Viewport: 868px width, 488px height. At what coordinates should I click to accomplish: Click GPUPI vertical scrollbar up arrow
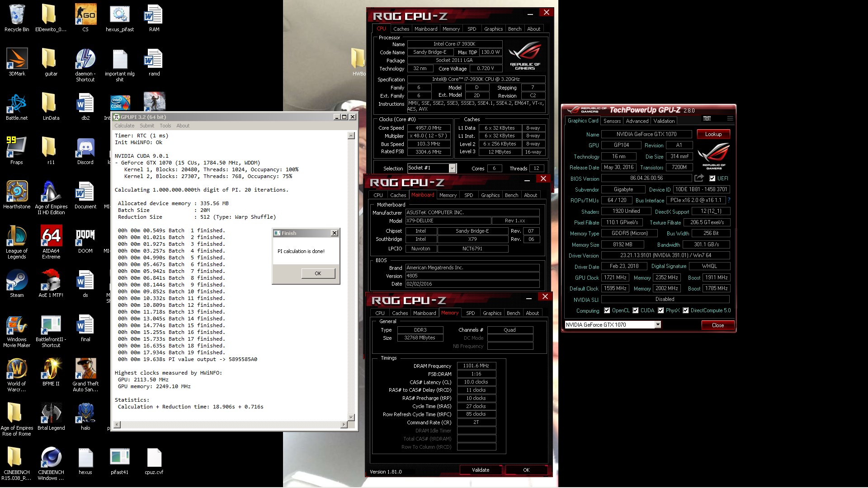tap(351, 136)
